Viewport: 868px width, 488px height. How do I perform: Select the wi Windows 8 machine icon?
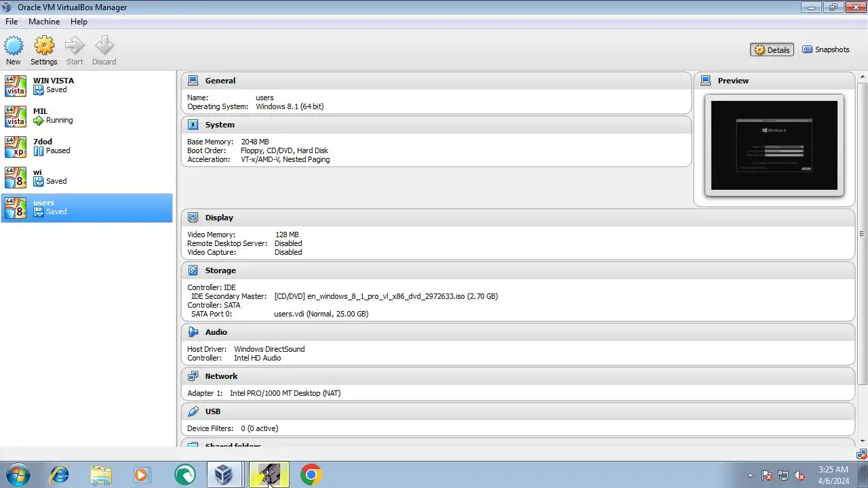click(x=15, y=177)
